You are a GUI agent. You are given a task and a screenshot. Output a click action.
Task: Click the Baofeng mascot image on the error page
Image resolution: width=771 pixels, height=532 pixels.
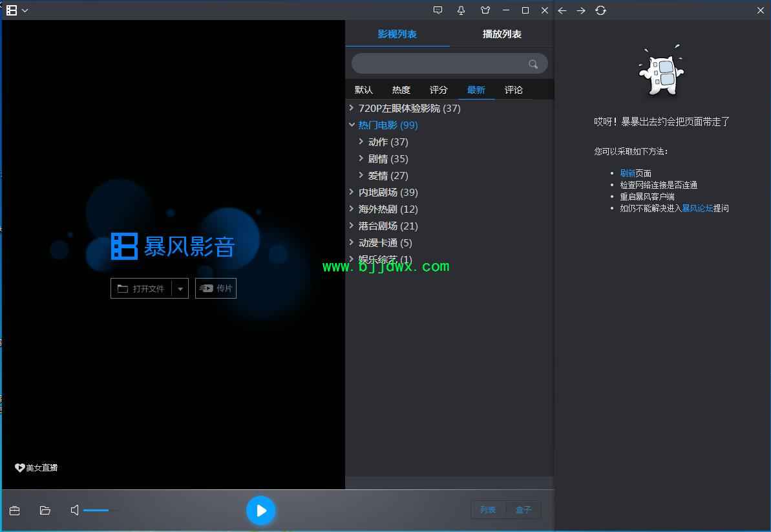tap(661, 70)
